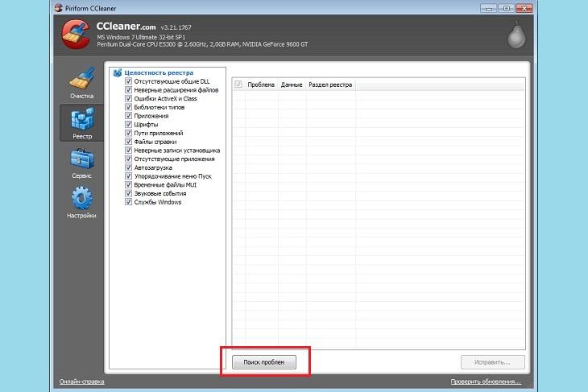Select the Реестр registry section icon
The image size is (588, 392).
coord(82,119)
